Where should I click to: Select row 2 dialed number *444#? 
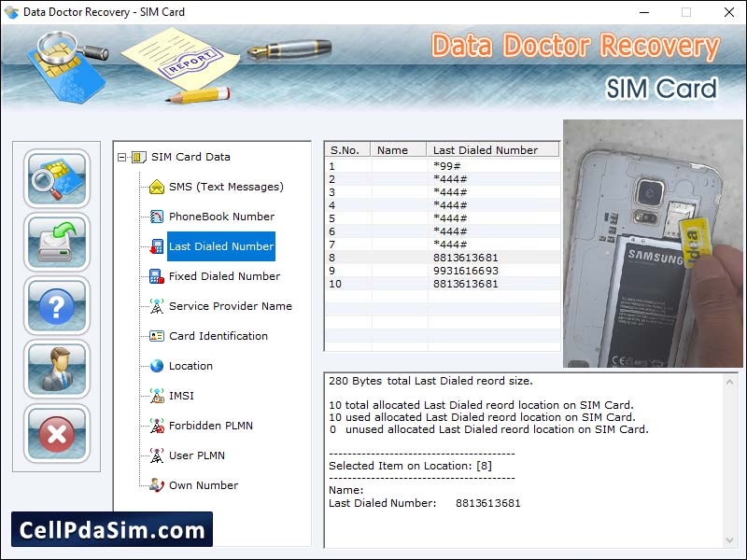point(442,179)
